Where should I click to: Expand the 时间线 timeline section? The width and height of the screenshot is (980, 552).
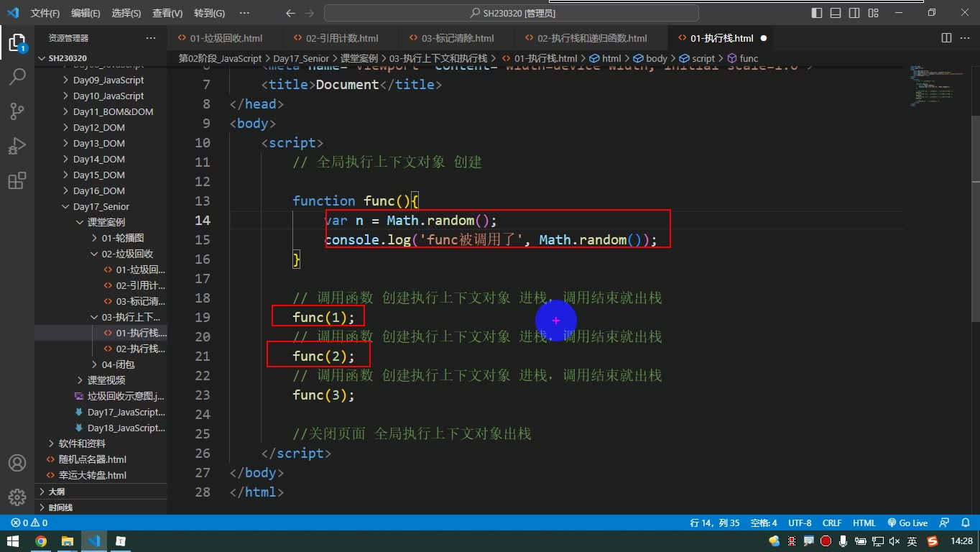pos(101,507)
